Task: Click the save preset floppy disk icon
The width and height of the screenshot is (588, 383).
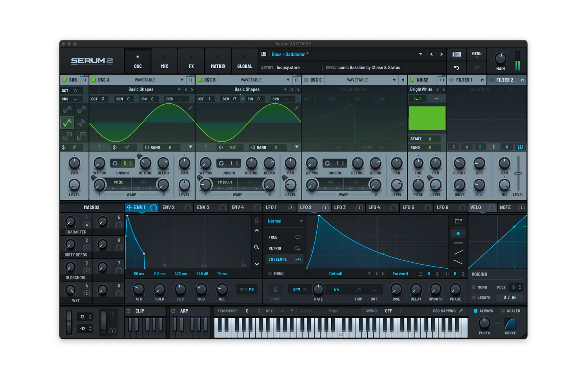Action: point(263,54)
